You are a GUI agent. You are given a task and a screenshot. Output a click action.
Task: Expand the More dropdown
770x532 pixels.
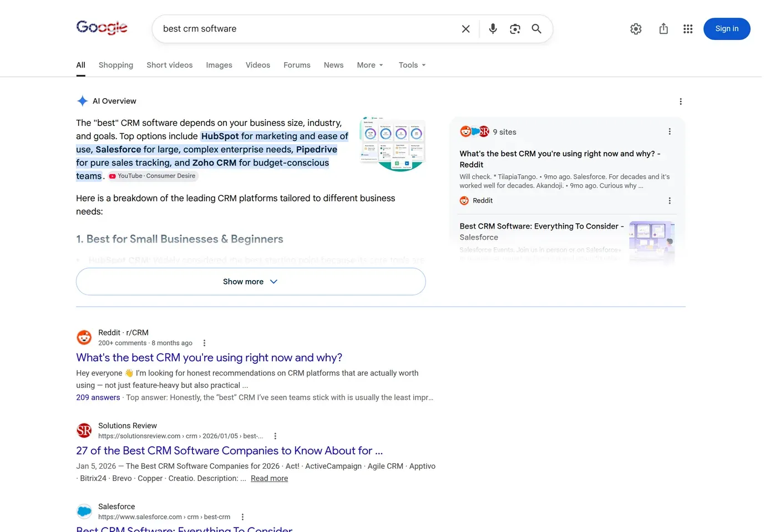pos(370,65)
